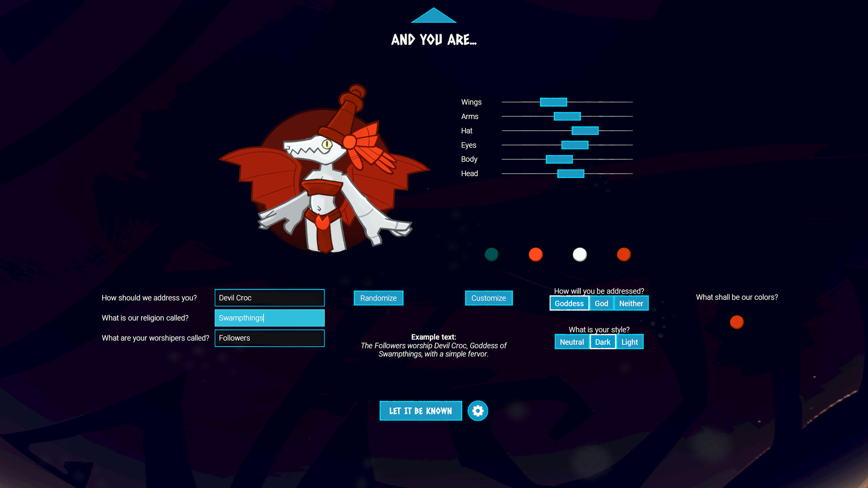Click LET IT BE KNOWN button
Viewport: 868px width, 488px height.
420,411
